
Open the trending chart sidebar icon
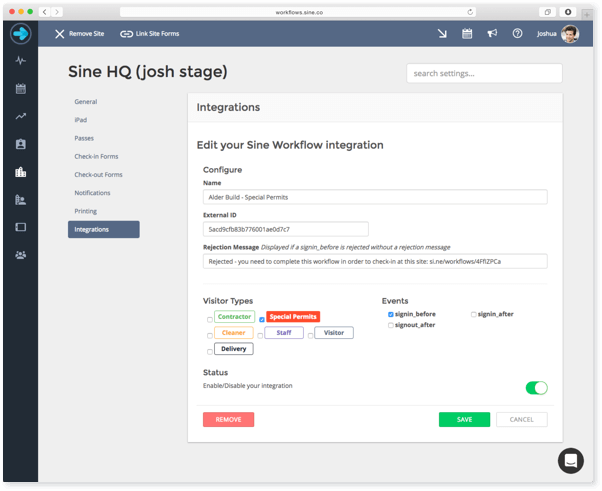tap(21, 116)
